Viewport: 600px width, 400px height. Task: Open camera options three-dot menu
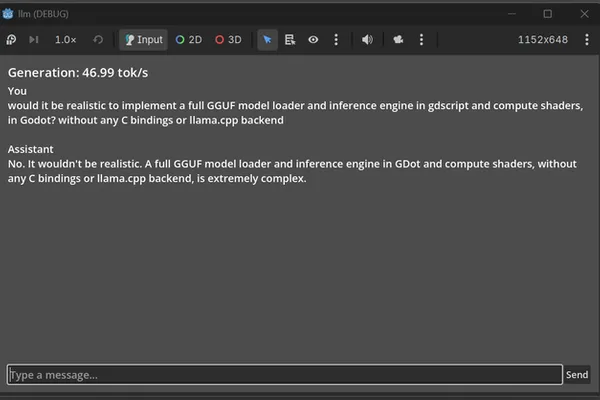pyautogui.click(x=421, y=39)
